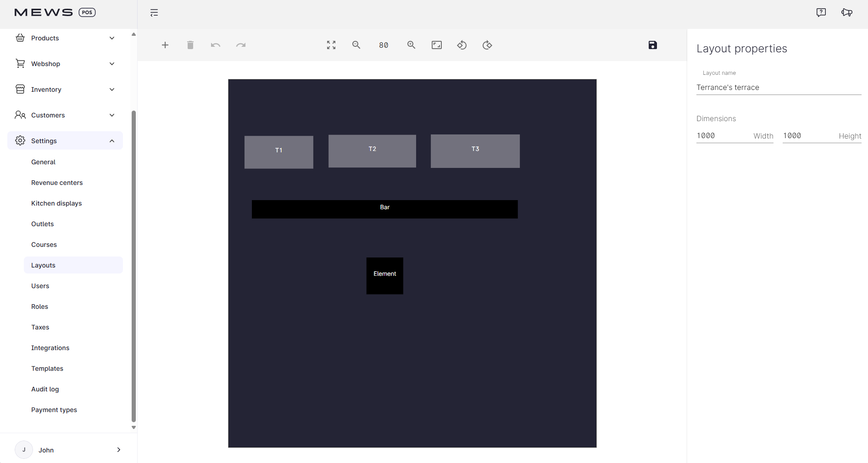Go to the Payment types page

tap(54, 410)
